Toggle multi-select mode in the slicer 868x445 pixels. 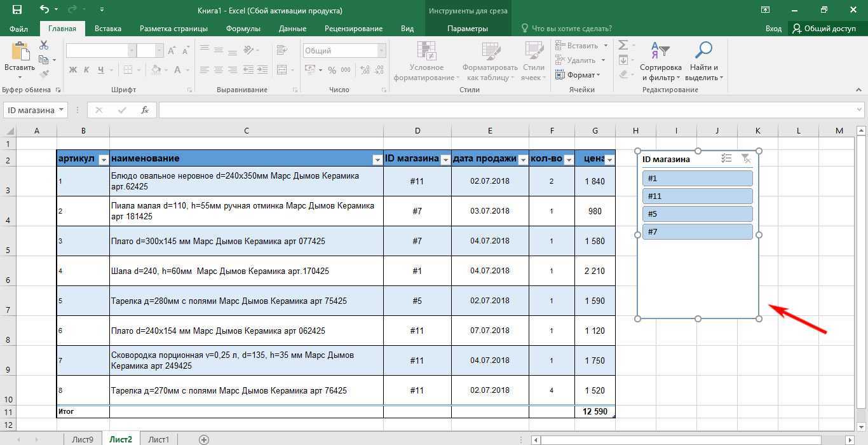pyautogui.click(x=727, y=159)
